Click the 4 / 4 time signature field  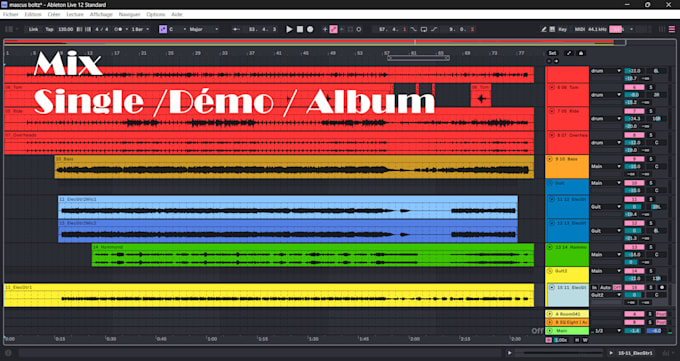[102, 30]
